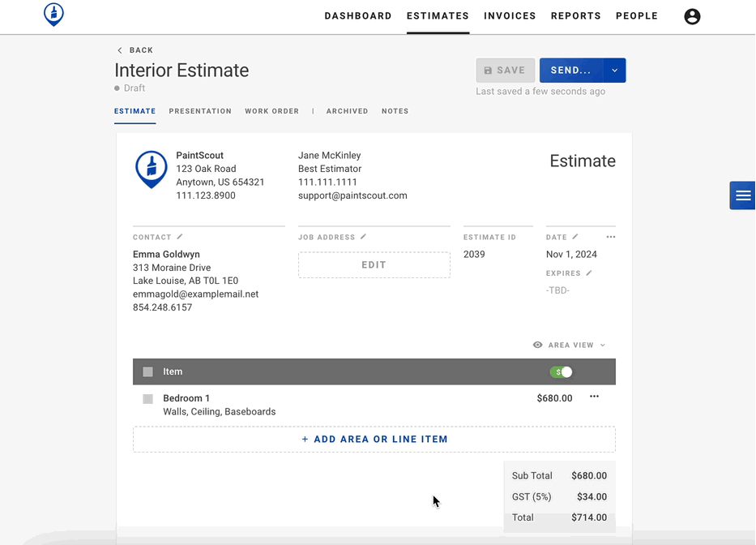Click the -TBD- expiry value
The height and width of the screenshot is (545, 756).
(x=557, y=290)
